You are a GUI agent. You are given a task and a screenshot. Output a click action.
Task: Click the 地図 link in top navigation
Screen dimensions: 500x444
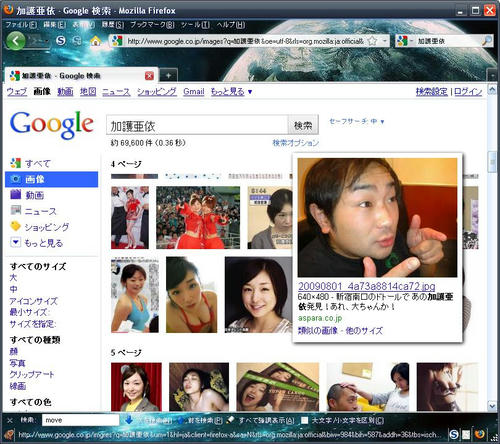(x=88, y=91)
